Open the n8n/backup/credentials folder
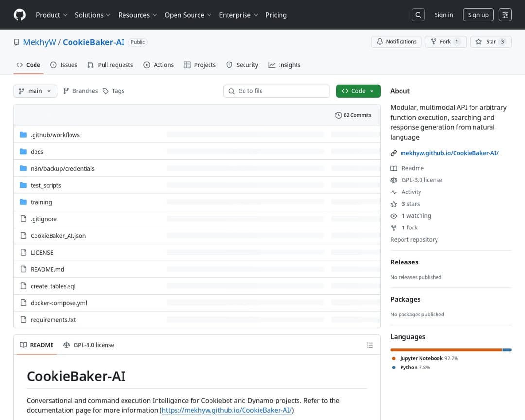The width and height of the screenshot is (525, 420). pos(63,169)
